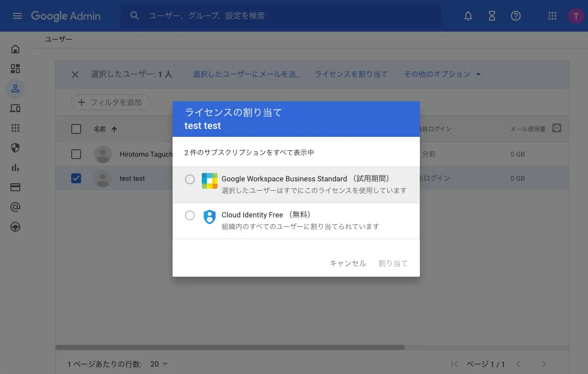The width and height of the screenshot is (588, 374).
Task: Uncheck the test test row checkbox
Action: (x=76, y=178)
